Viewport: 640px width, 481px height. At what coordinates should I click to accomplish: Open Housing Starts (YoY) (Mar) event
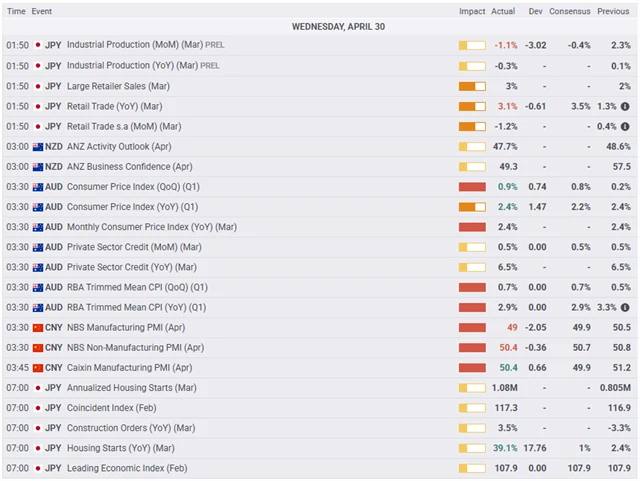pos(120,448)
